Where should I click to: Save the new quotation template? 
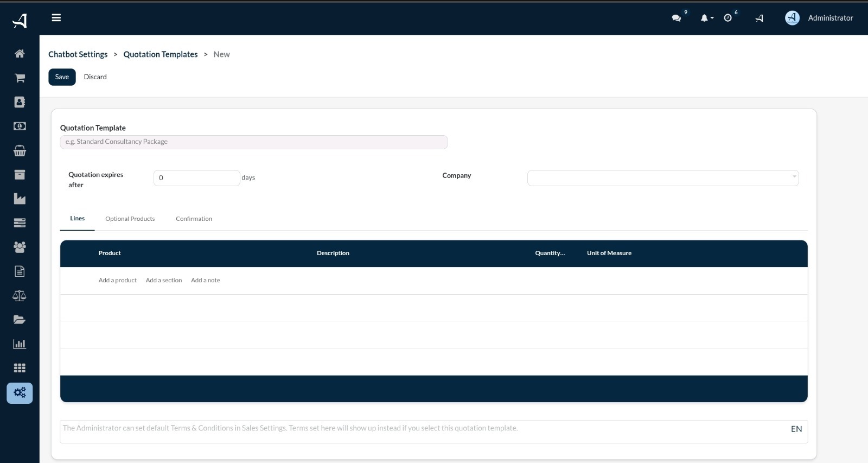click(62, 77)
